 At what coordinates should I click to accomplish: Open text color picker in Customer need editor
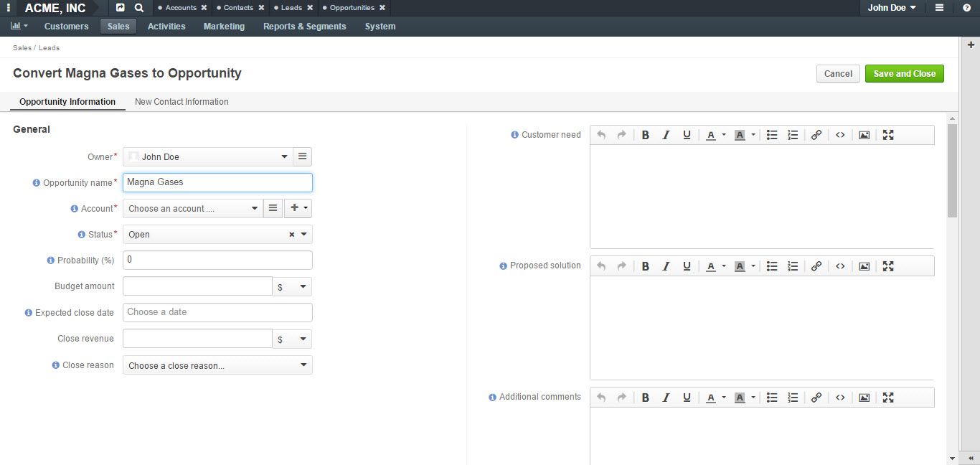(x=715, y=135)
